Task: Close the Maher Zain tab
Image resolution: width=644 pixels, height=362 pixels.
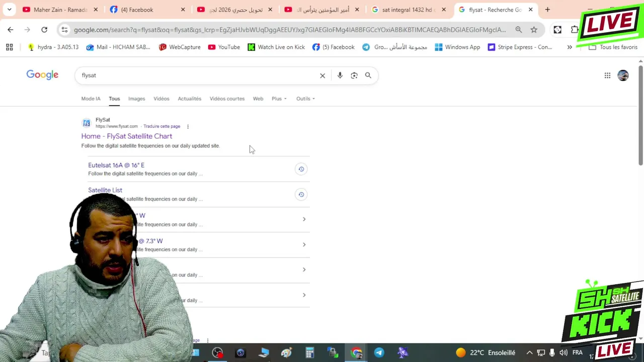Action: coord(96,10)
